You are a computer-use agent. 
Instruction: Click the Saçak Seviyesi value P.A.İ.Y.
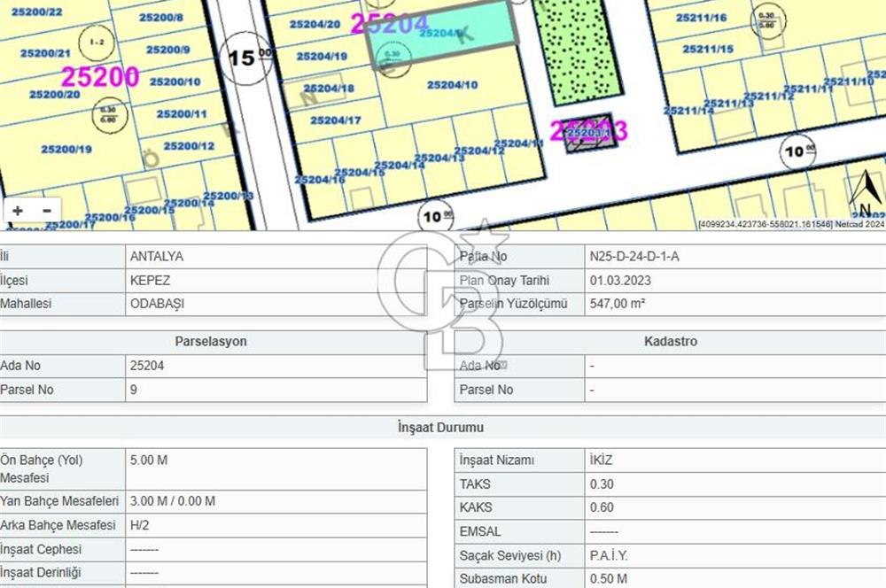(x=609, y=556)
